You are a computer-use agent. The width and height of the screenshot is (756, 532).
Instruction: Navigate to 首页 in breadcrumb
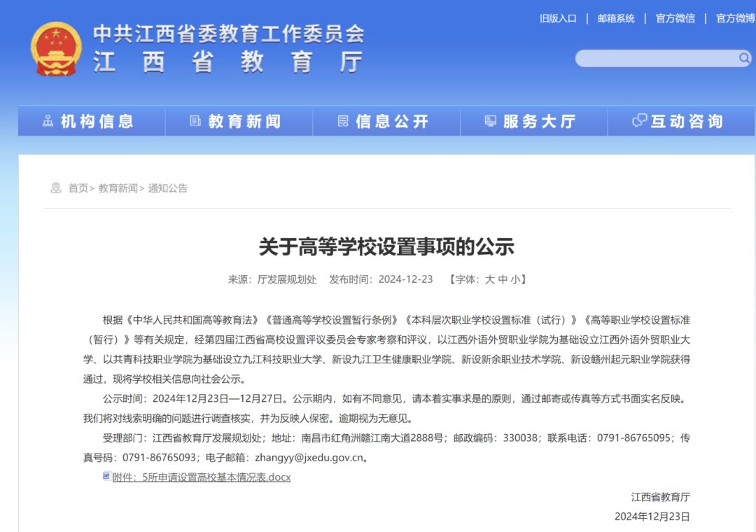[78, 188]
